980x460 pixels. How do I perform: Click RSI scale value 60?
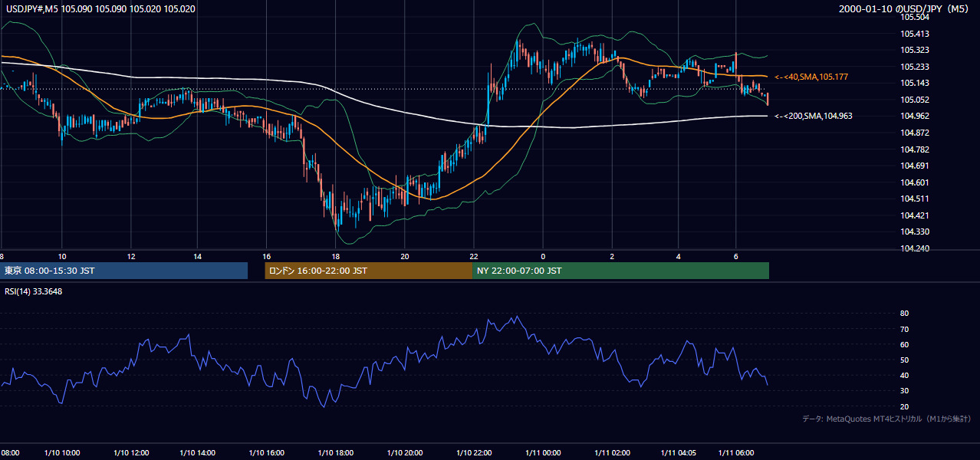point(905,344)
